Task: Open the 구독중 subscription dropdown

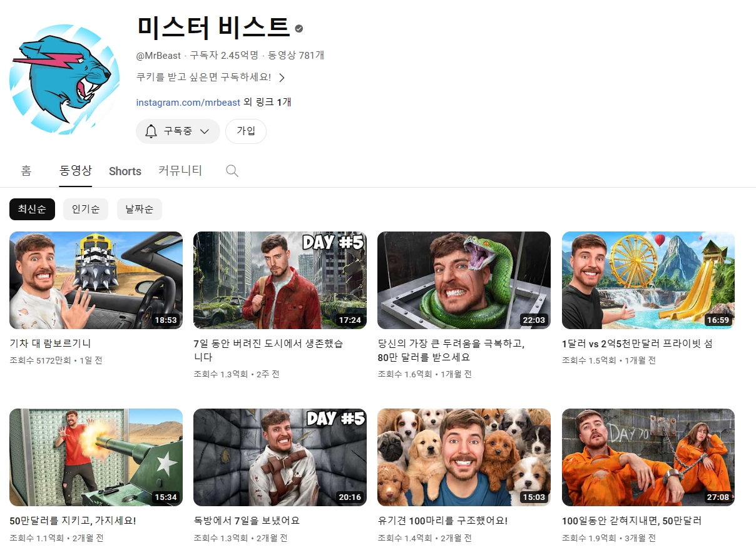Action: pos(178,131)
